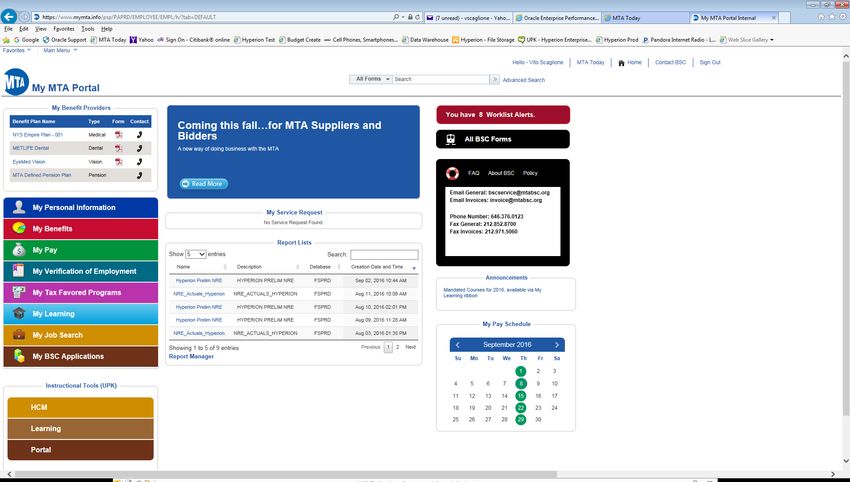
Task: Click Next in report list pagination
Action: (x=411, y=347)
